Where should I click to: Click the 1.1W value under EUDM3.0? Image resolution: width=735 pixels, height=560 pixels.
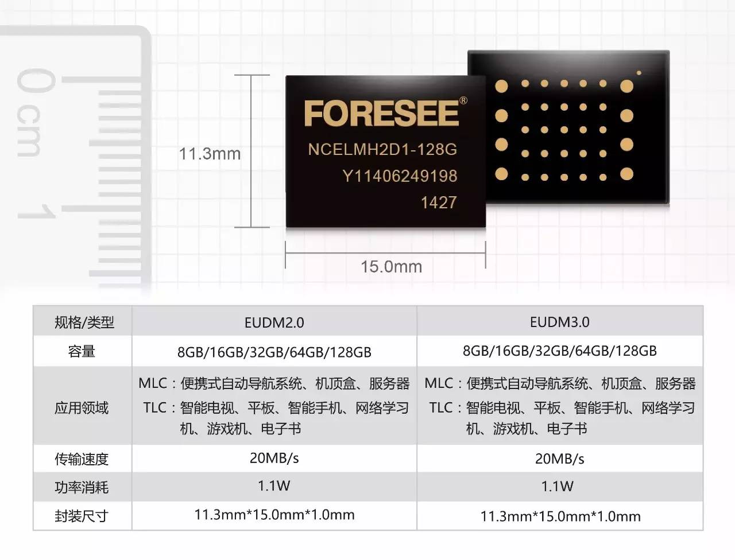[558, 487]
